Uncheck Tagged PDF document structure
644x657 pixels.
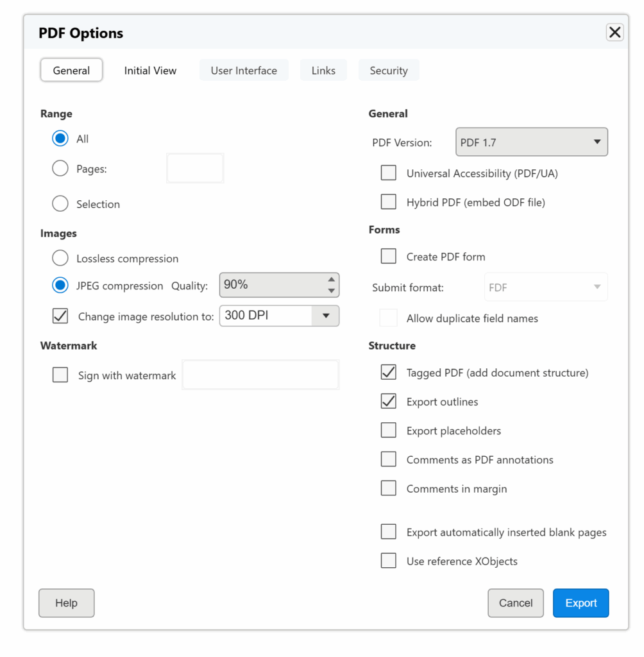389,372
